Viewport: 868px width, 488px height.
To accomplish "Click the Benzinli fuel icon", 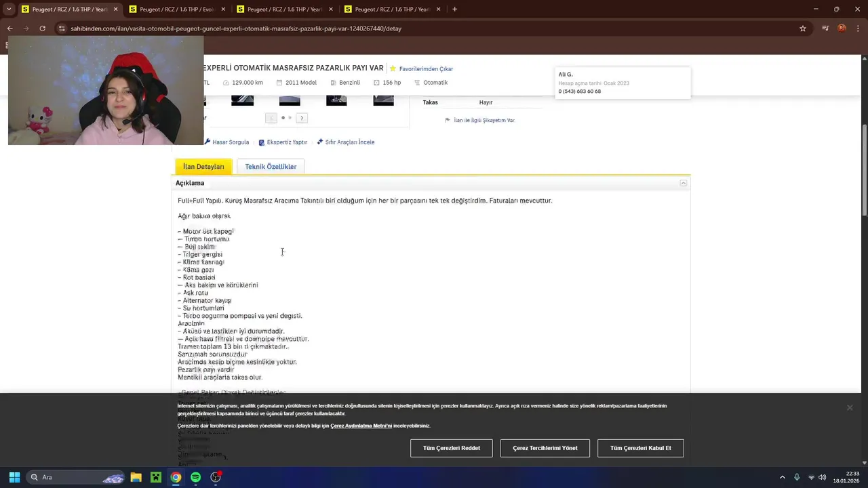I will click(333, 83).
